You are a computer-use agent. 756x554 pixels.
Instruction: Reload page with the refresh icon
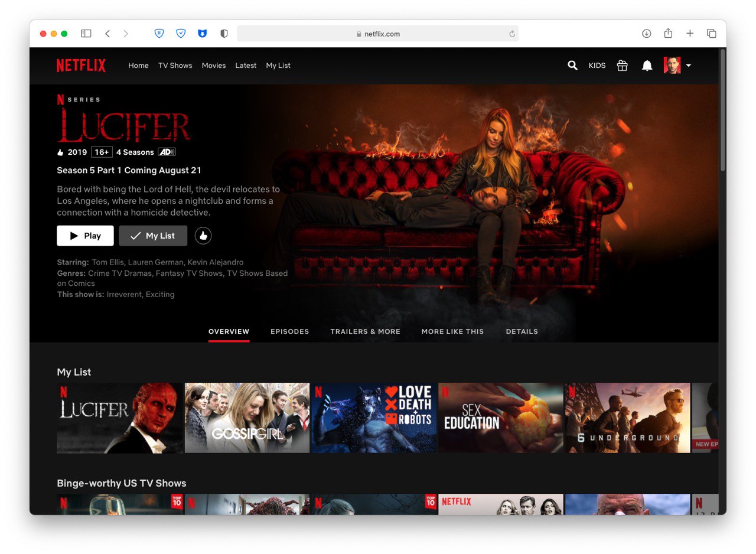(512, 34)
